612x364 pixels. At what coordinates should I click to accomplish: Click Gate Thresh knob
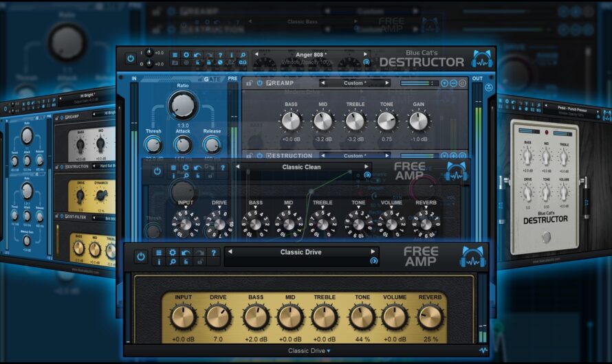[x=153, y=145]
